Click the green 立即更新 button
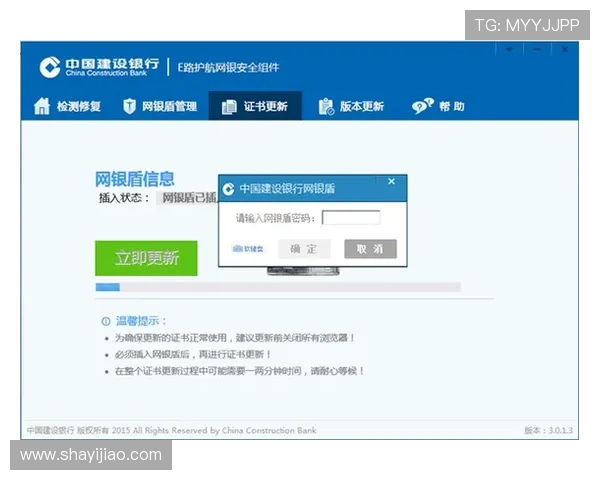The width and height of the screenshot is (600, 480). click(x=146, y=258)
